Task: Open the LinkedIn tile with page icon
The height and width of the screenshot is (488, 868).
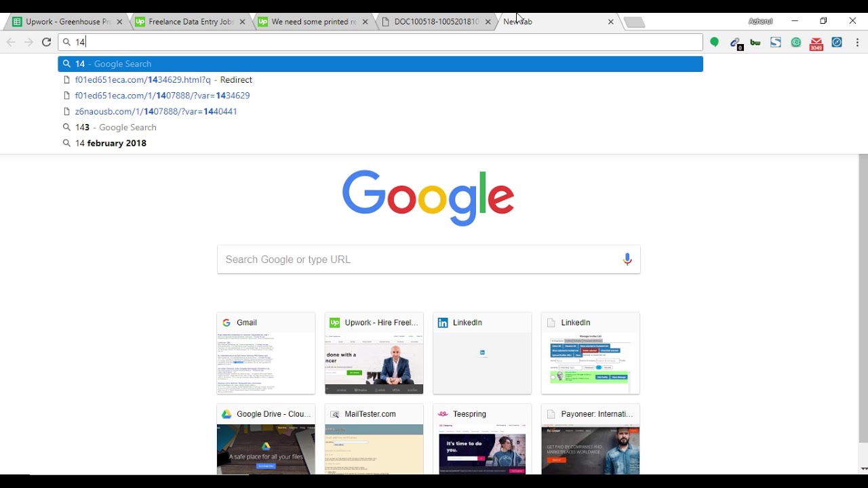Action: (x=591, y=353)
